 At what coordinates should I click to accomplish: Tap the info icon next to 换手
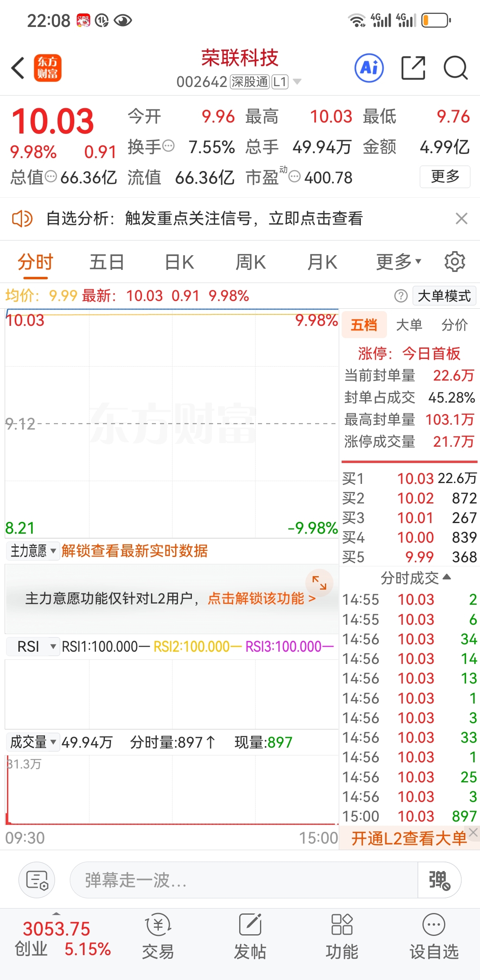point(169,146)
